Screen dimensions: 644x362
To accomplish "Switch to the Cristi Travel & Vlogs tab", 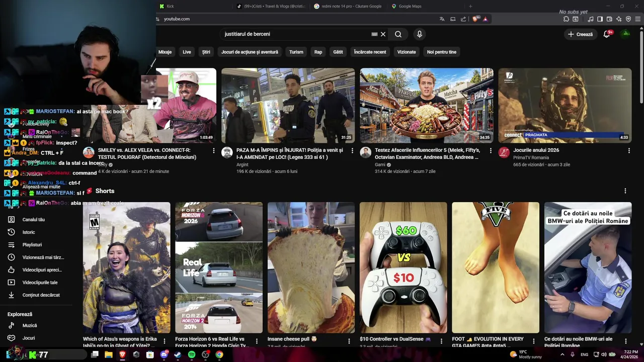I will click(272, 6).
